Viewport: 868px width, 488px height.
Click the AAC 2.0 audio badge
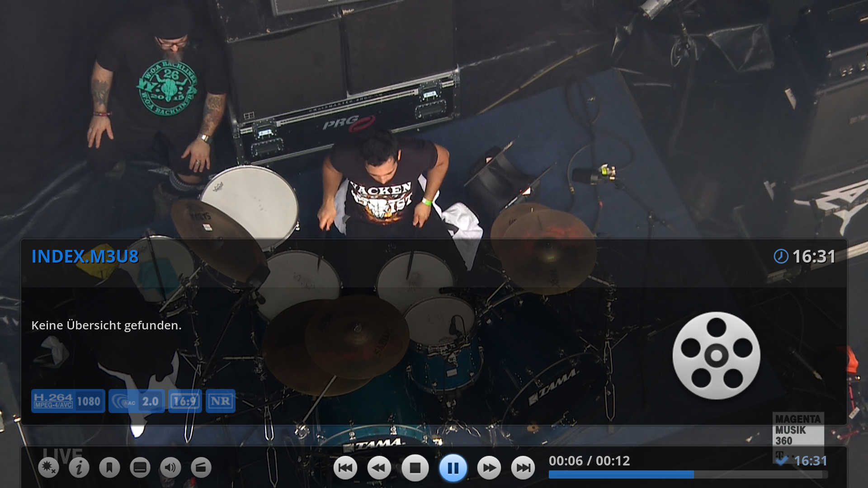[x=137, y=401]
